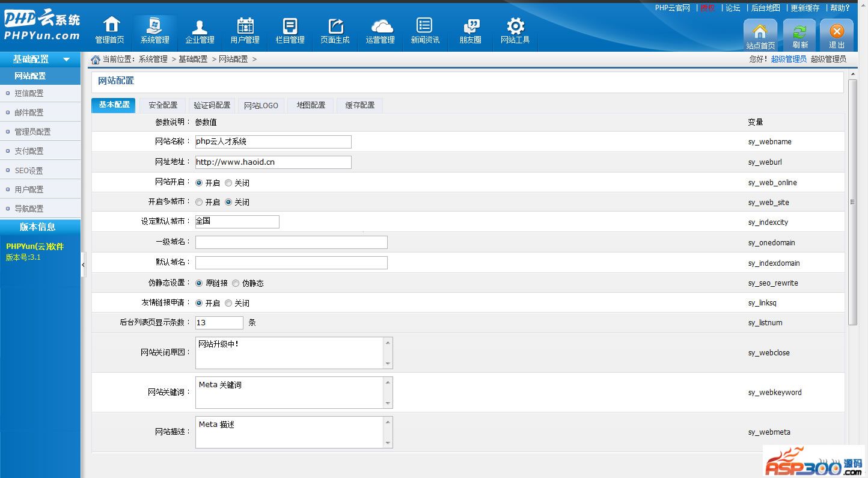
Task: Set 网站开启 to 关闭 radio option
Action: pos(228,183)
